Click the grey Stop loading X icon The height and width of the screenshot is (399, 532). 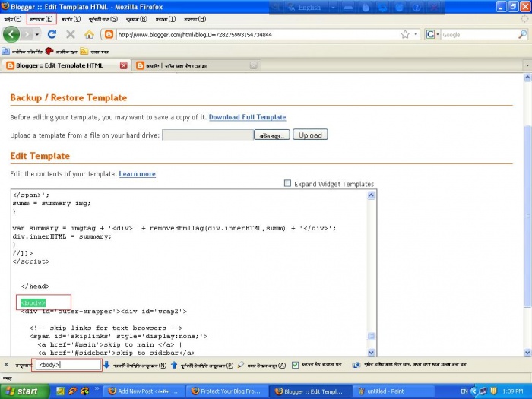click(x=71, y=34)
